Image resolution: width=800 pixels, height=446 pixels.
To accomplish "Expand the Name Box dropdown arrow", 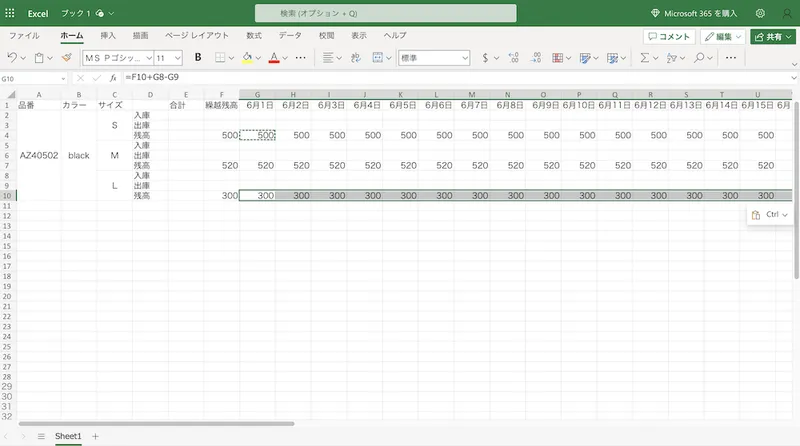I will 63,79.
